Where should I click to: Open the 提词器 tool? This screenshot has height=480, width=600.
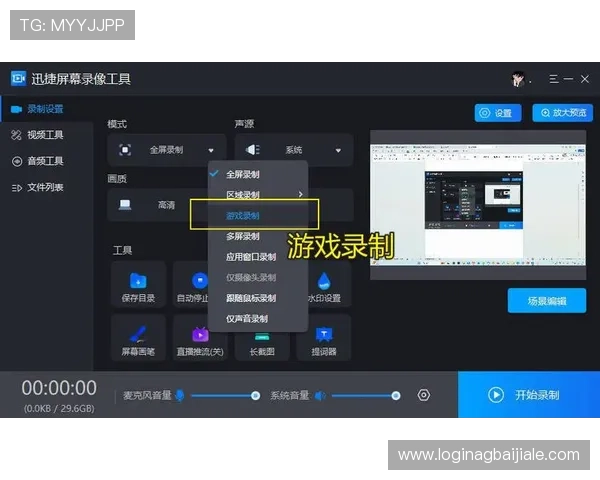click(x=324, y=338)
